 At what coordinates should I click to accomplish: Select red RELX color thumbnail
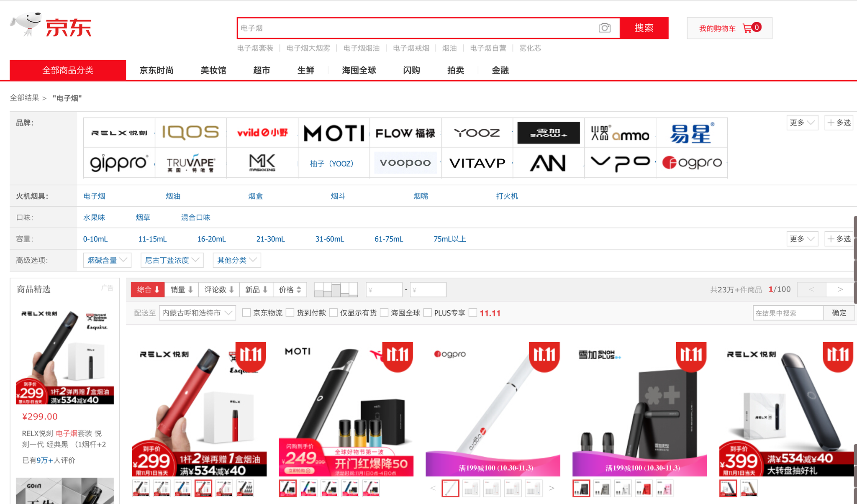(203, 488)
